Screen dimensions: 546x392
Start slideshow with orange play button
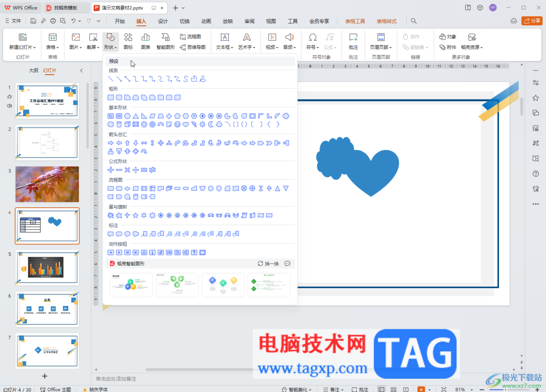tap(421, 389)
